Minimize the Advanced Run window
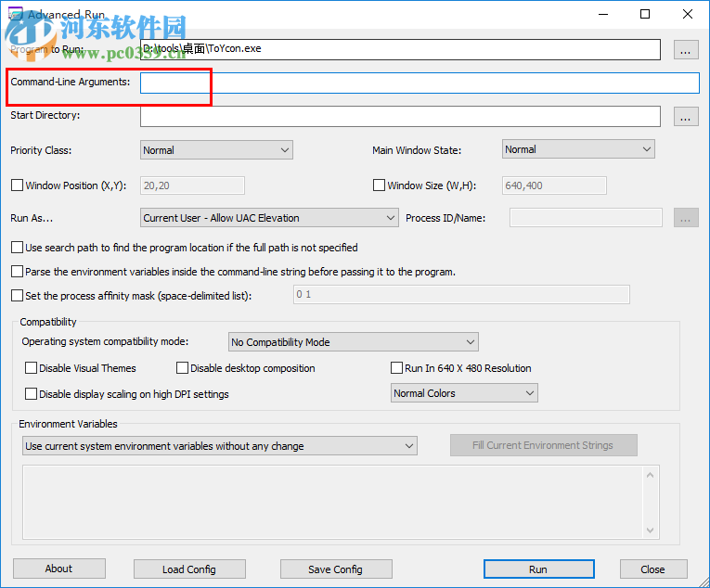Viewport: 710px width, 588px height. [x=603, y=14]
